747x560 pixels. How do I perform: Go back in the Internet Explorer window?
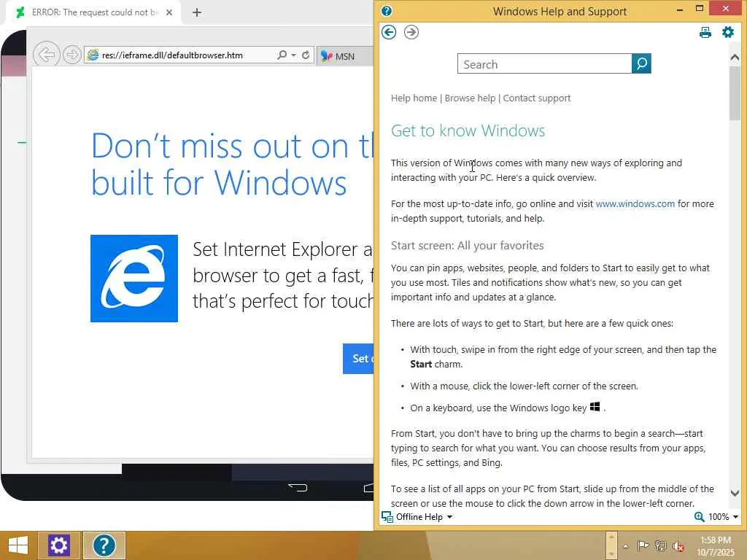[46, 55]
